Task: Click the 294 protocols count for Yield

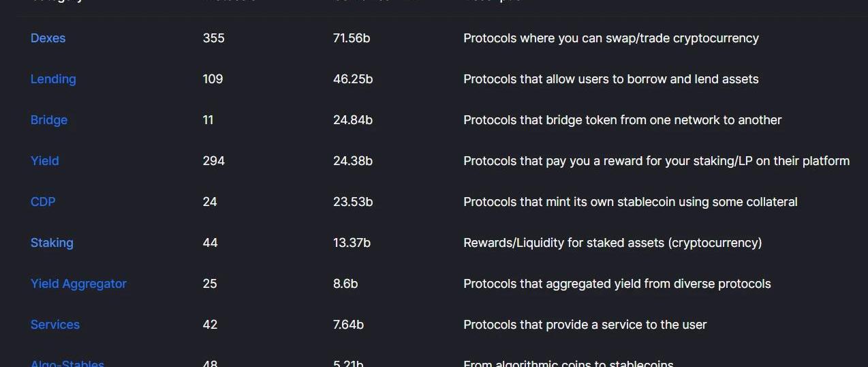Action: tap(213, 161)
